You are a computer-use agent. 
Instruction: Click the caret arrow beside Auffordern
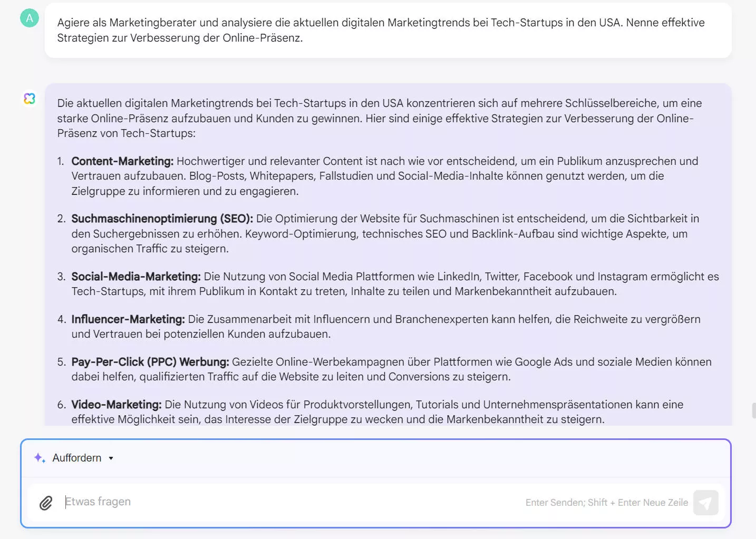click(111, 458)
